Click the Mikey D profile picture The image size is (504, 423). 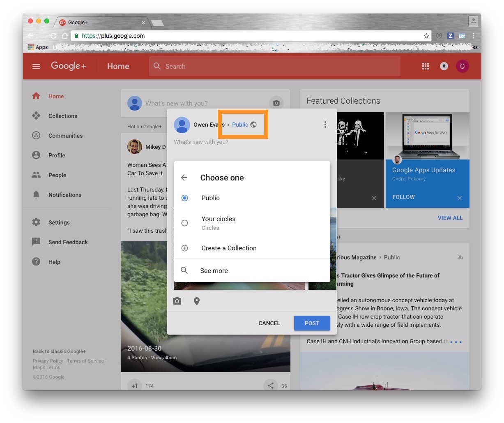click(135, 147)
